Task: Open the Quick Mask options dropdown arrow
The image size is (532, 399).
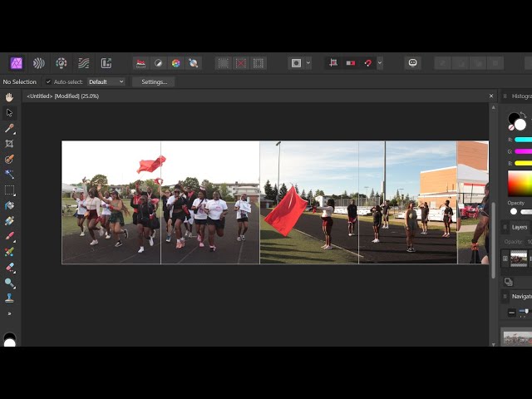Action: [x=308, y=63]
